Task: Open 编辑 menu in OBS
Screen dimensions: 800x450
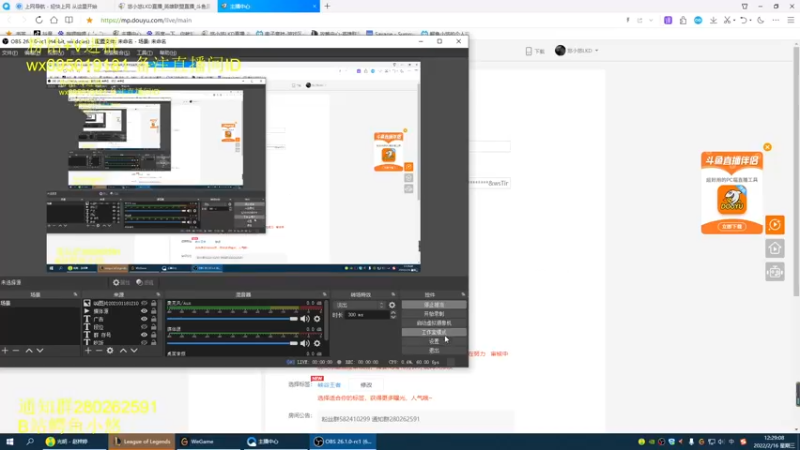Action: [32, 53]
